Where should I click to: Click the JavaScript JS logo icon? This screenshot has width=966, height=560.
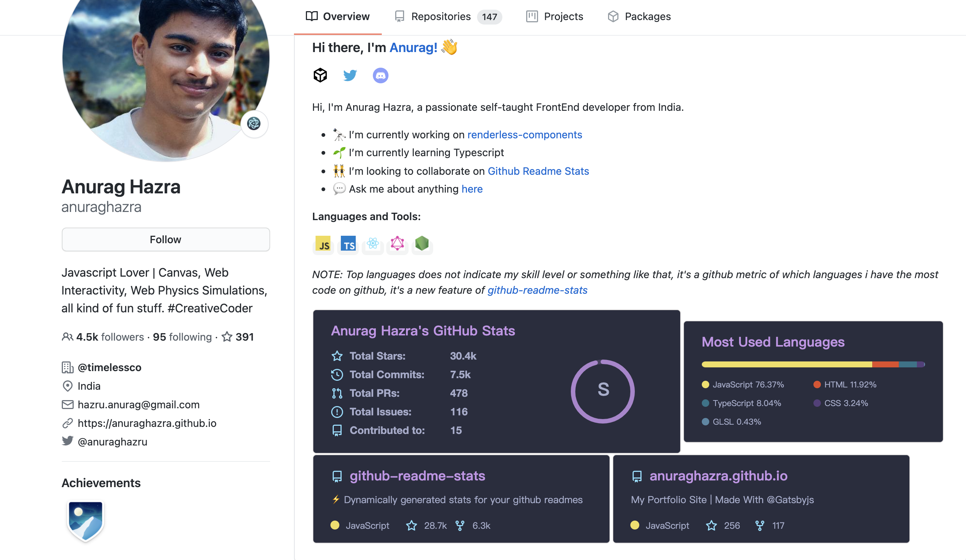pos(322,244)
